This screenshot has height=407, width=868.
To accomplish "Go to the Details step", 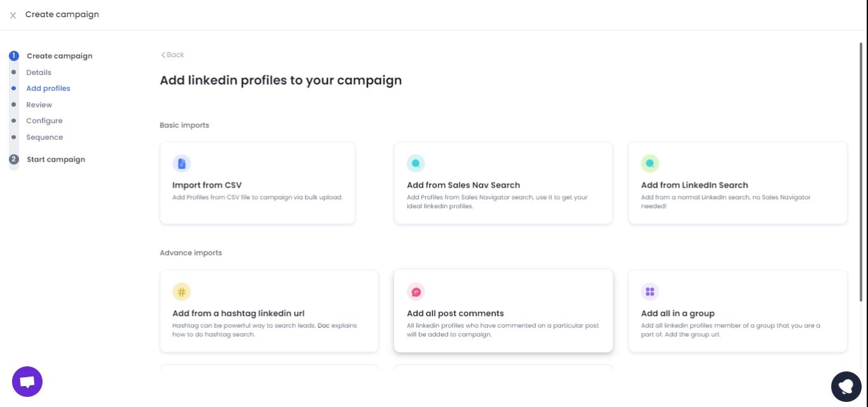I will [x=39, y=72].
